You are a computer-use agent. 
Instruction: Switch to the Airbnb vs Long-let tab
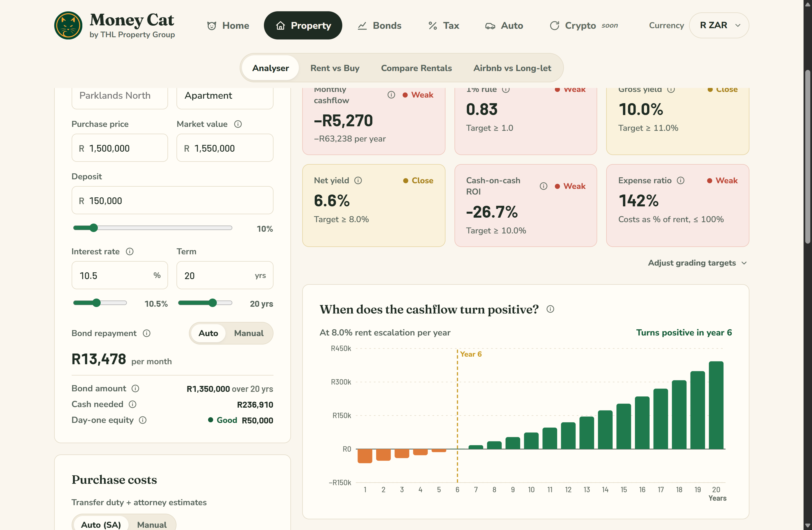click(512, 68)
